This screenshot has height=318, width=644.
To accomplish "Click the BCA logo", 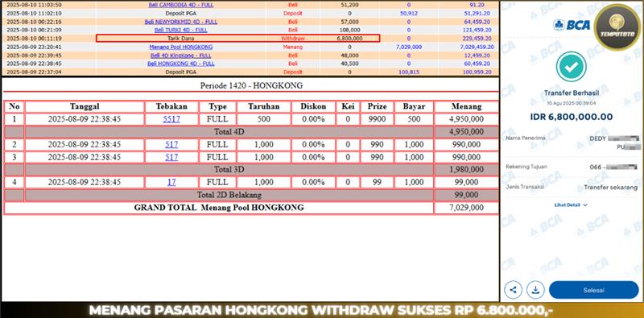I will tap(572, 25).
